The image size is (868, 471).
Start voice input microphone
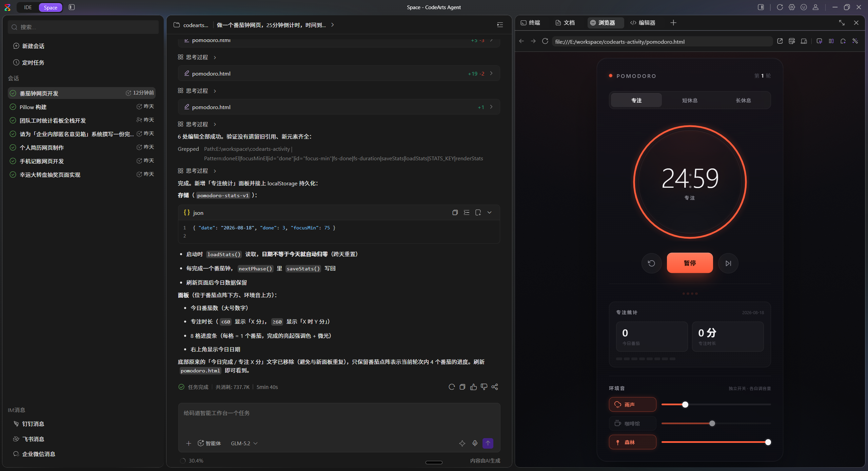[475, 443]
